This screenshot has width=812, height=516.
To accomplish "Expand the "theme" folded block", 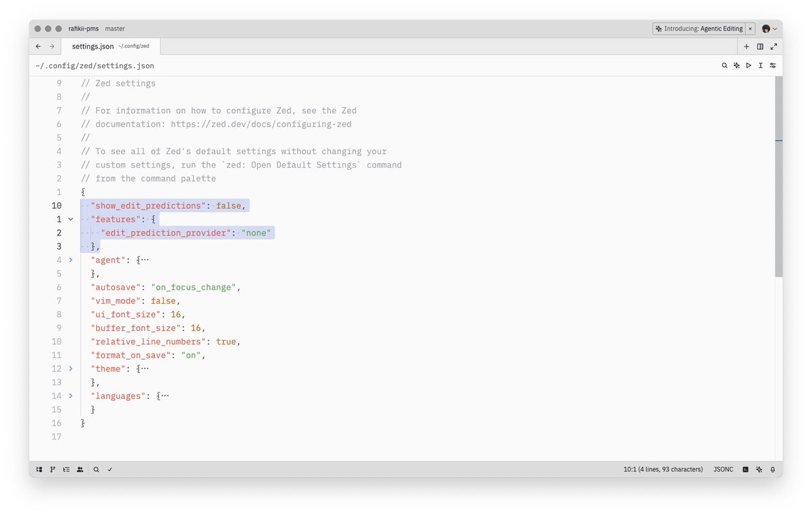I will point(70,369).
